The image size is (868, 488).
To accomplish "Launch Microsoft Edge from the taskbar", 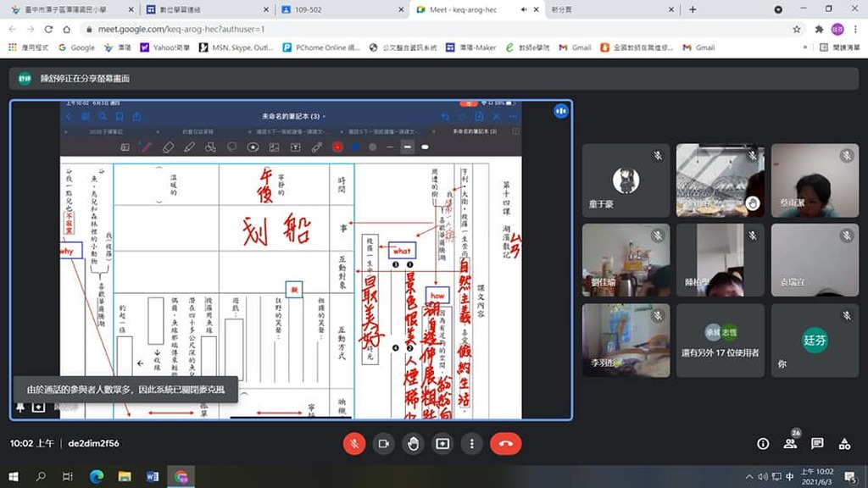I will pos(97,476).
